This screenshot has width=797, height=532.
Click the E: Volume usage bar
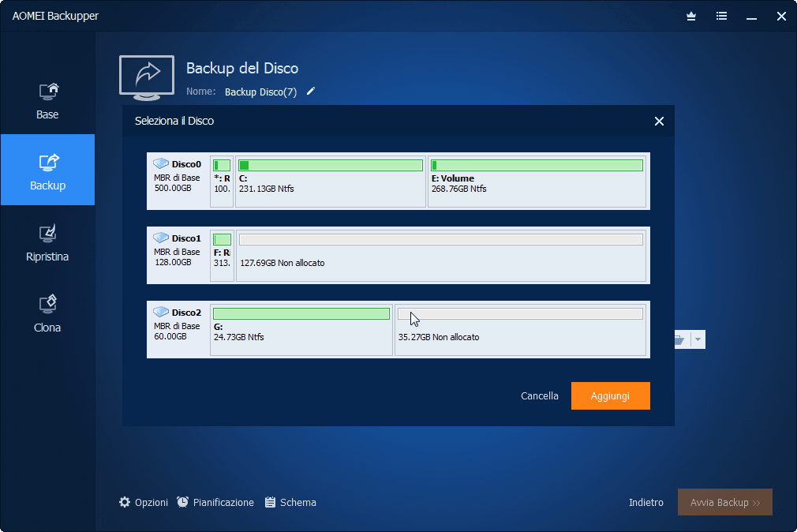[537, 165]
